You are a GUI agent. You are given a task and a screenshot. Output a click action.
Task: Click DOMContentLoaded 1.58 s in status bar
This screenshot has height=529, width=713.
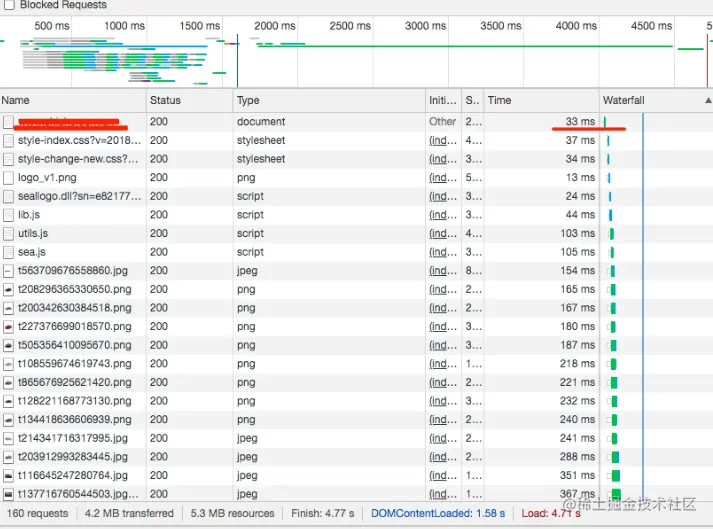click(438, 514)
